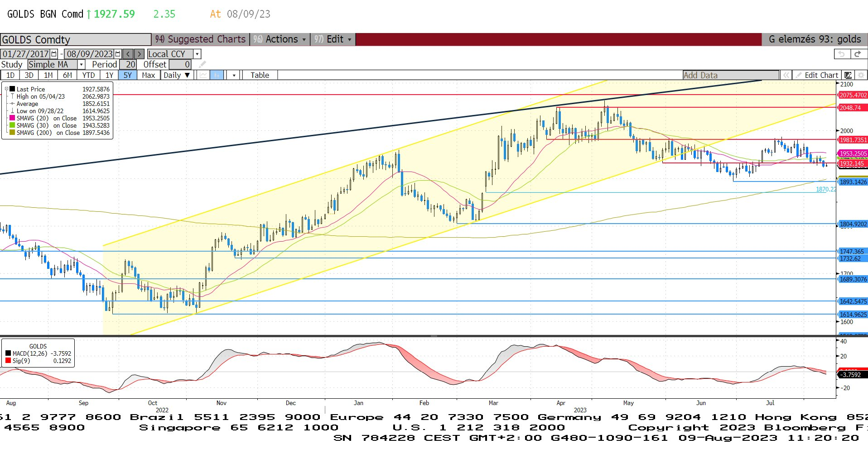
Task: Click the 2075.4702 price level label
Action: pos(853,95)
